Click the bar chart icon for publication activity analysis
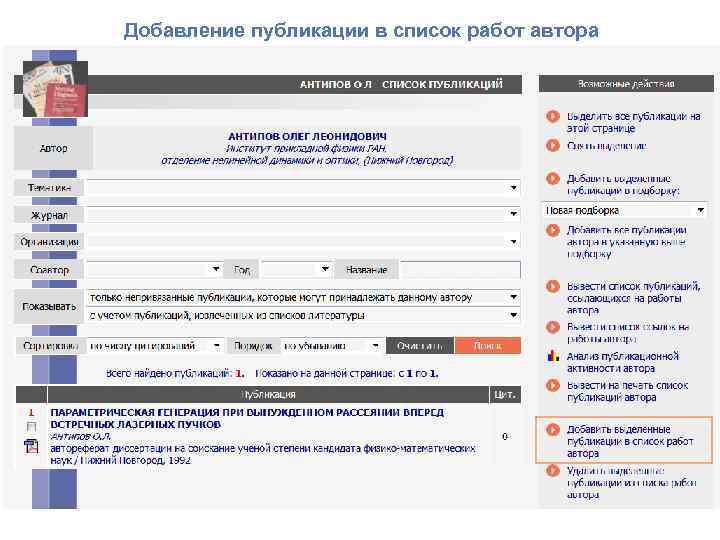 (x=553, y=356)
